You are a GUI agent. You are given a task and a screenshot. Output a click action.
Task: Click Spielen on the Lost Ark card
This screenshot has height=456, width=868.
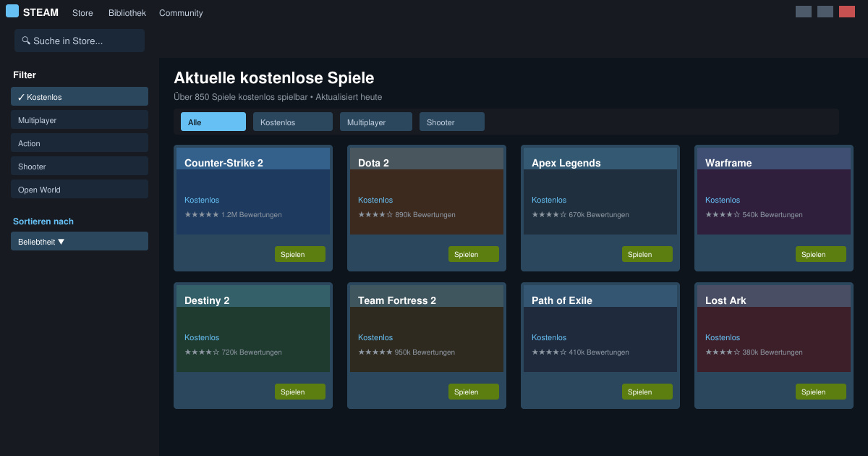(x=821, y=392)
